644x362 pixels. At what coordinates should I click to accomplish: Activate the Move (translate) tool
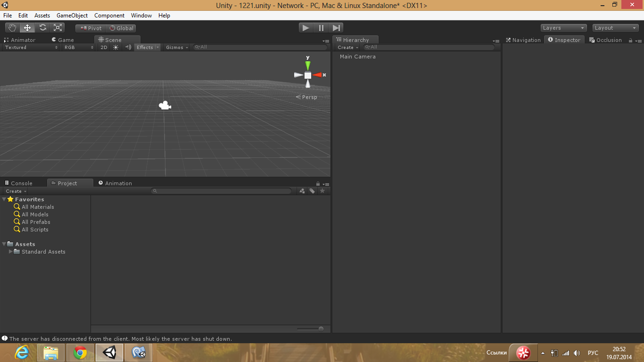[x=27, y=28]
